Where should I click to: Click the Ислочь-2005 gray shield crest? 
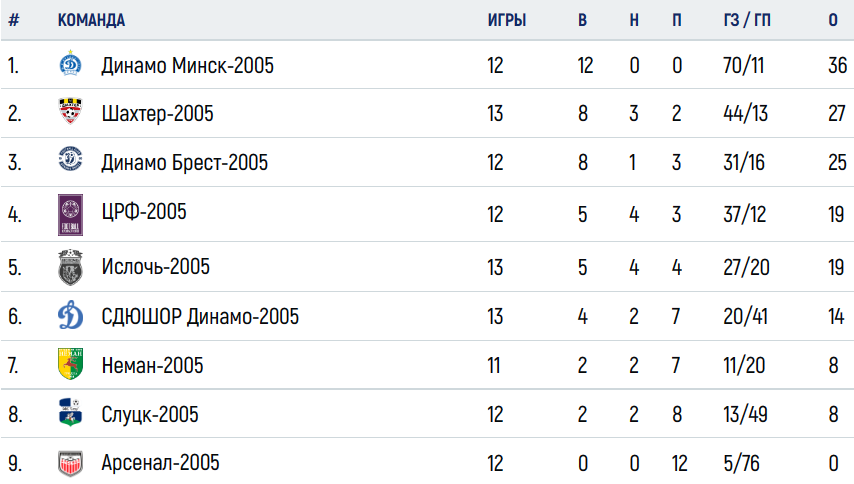coord(70,267)
